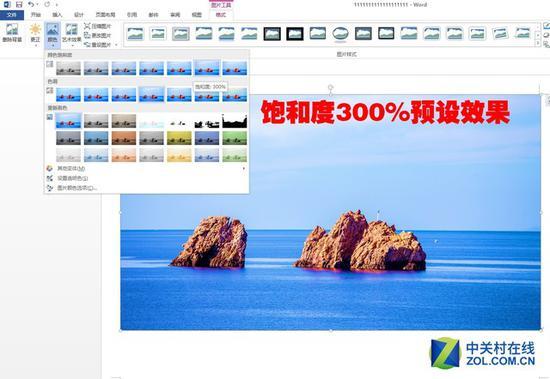
Task: Switch to the 页面布局 (Page Layout) tab
Action: 106,15
